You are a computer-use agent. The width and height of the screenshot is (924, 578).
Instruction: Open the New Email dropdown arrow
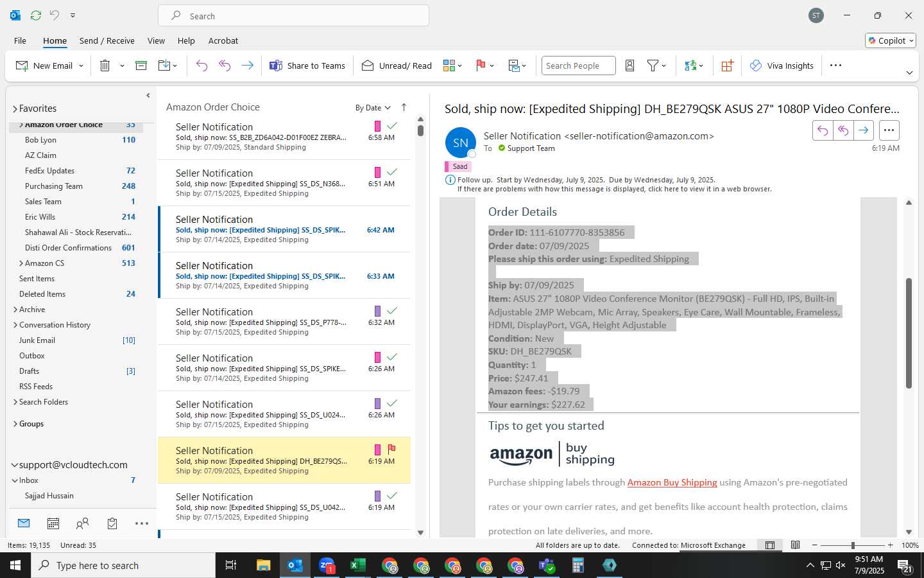(x=81, y=66)
